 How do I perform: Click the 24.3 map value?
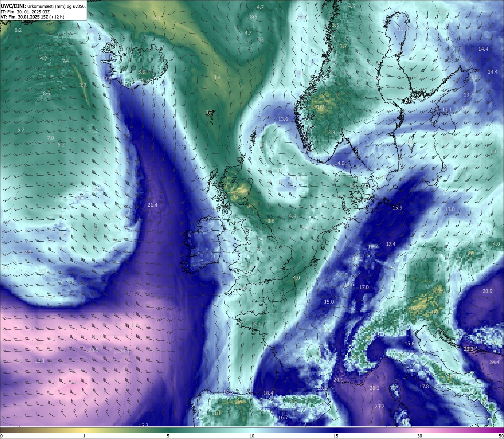tap(124, 352)
